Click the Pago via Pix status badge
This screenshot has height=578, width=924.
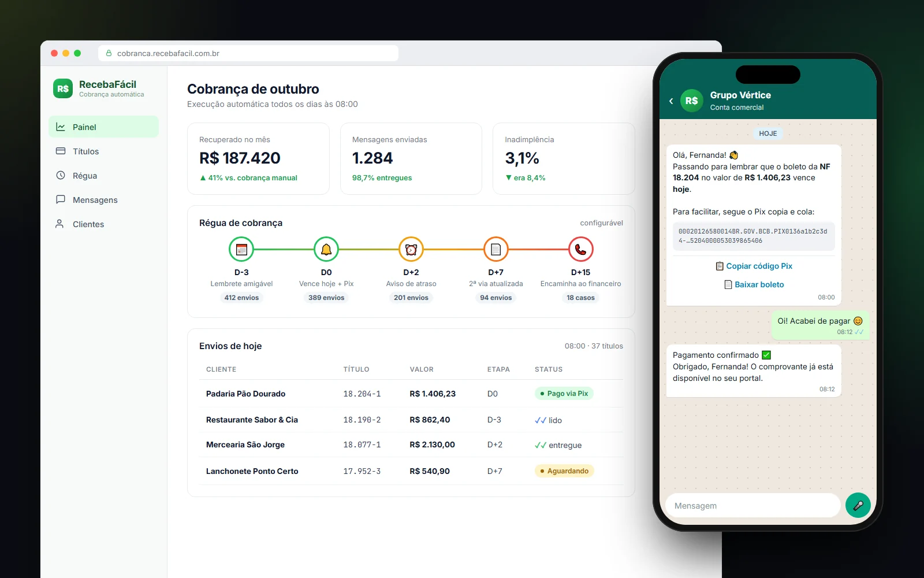coord(564,394)
